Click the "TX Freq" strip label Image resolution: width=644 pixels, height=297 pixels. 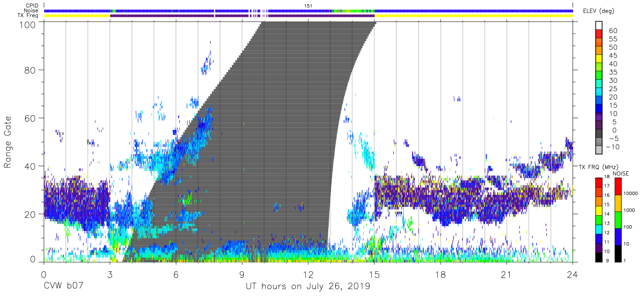29,16
